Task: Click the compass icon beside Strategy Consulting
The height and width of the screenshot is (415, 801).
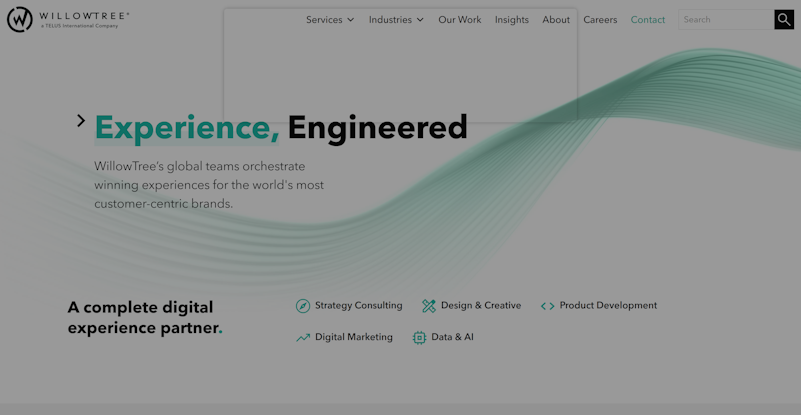Action: (303, 306)
